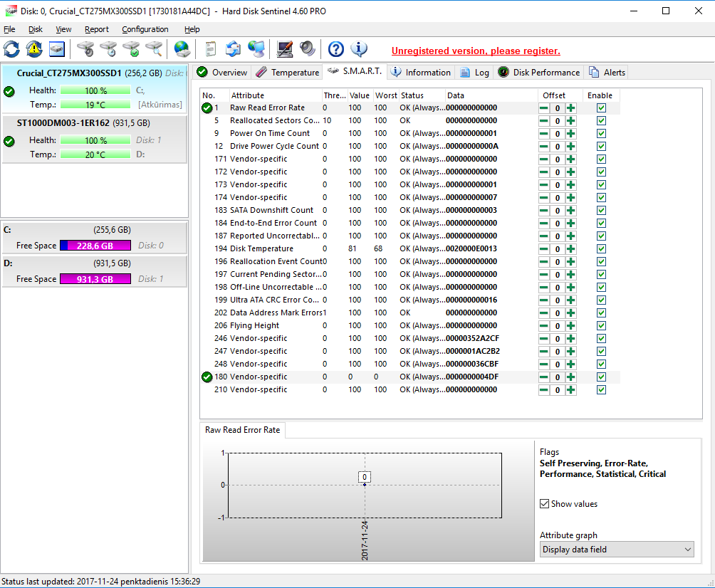Click the speaker sound toolbar icon
This screenshot has height=588, width=715.
[308, 49]
